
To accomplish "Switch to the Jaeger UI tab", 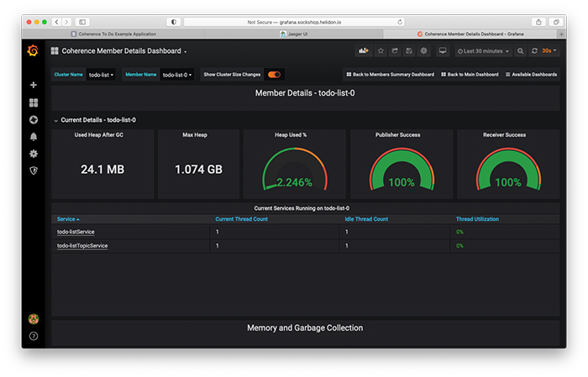I will tap(294, 34).
